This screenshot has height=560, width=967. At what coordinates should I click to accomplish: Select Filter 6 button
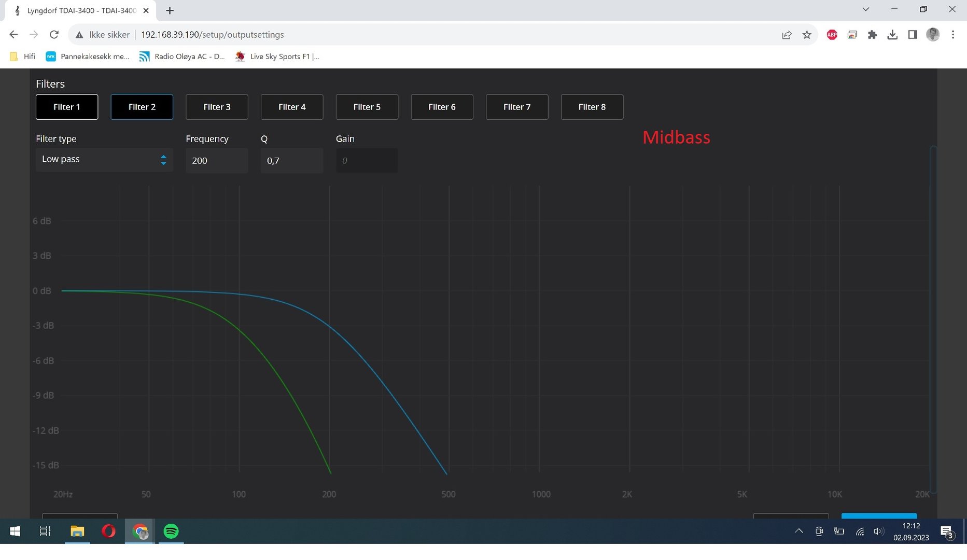[442, 107]
